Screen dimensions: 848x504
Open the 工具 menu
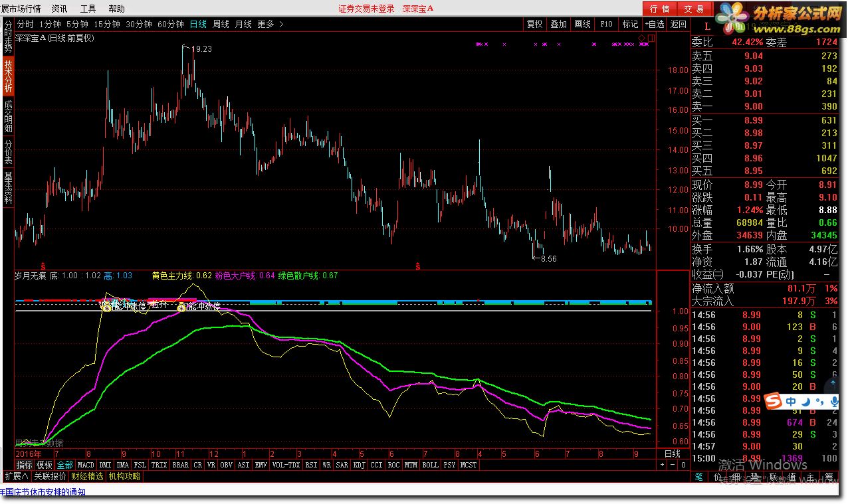(x=88, y=9)
